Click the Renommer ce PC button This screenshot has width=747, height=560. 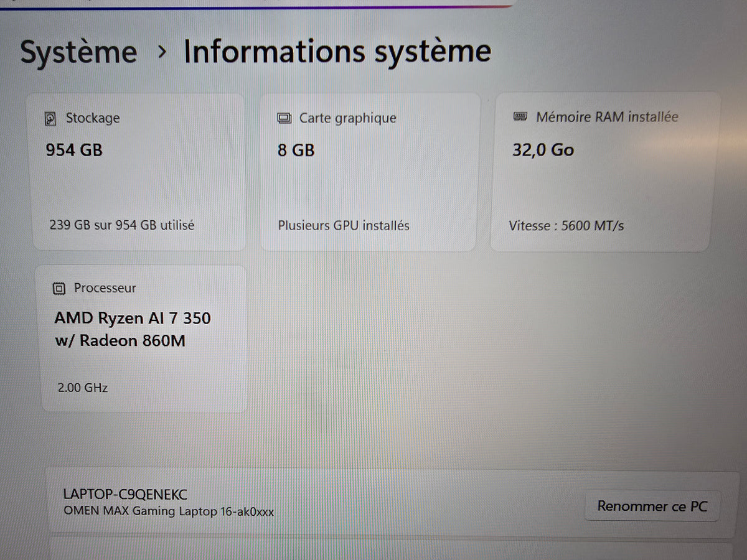[x=652, y=506]
